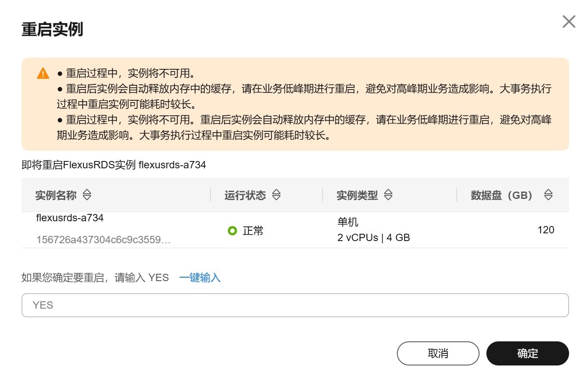Screen dimensions: 588x387
Task: Click the orange warning triangle icon
Action: tap(43, 73)
